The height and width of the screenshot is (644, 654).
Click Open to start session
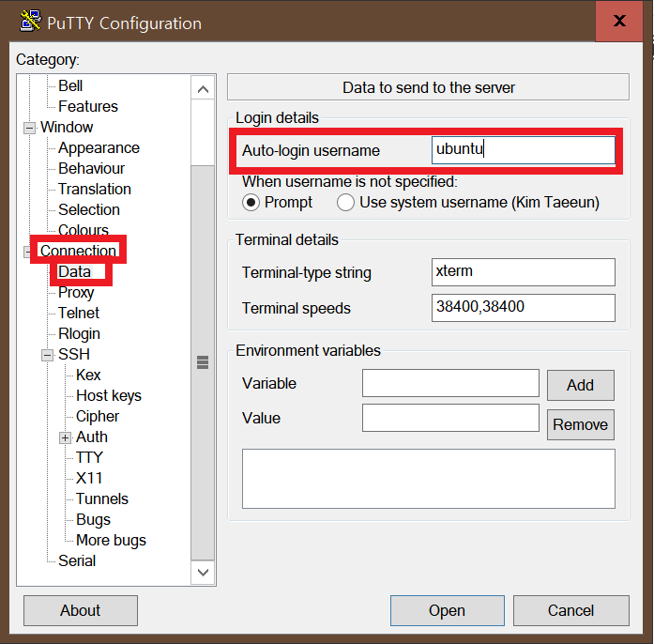coord(448,610)
